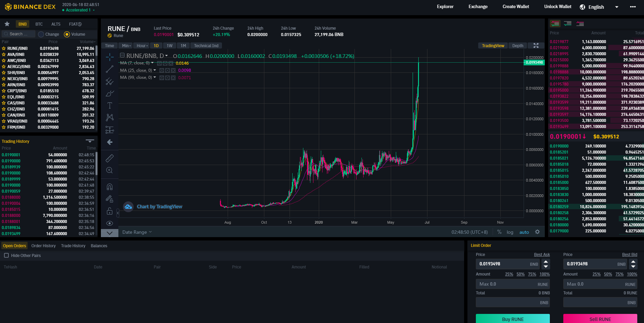Screen dimensions: 644x323
Task: Select the text annotation tool
Action: coord(110,105)
